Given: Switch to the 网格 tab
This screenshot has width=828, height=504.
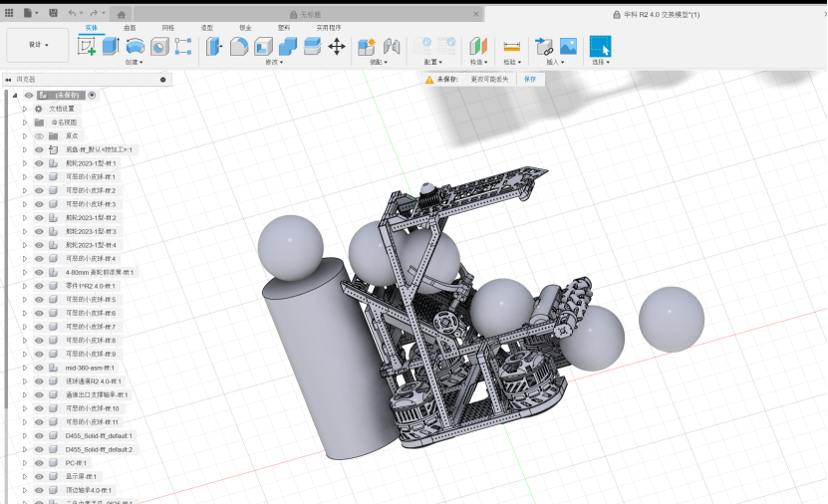Looking at the screenshot, I should [x=168, y=28].
